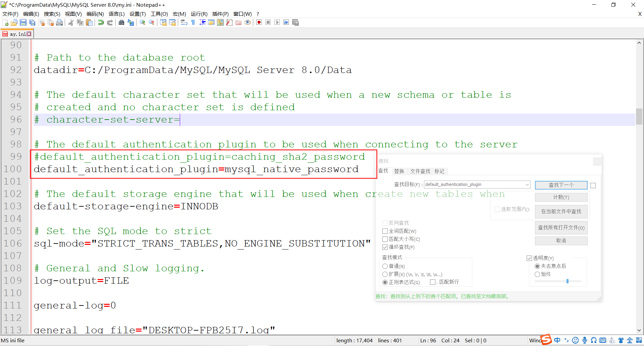
Task: Switch to the 替换 tab in Find dialog
Action: [399, 171]
